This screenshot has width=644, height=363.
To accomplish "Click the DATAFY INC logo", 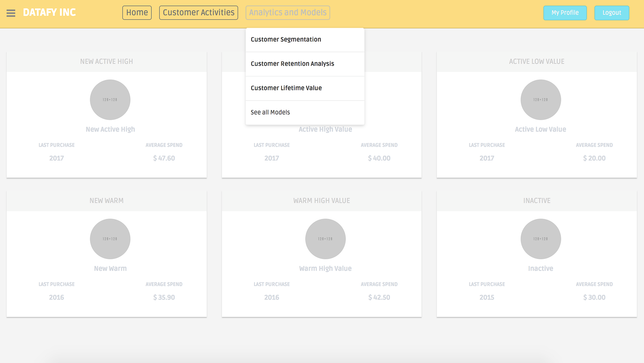I will click(49, 13).
